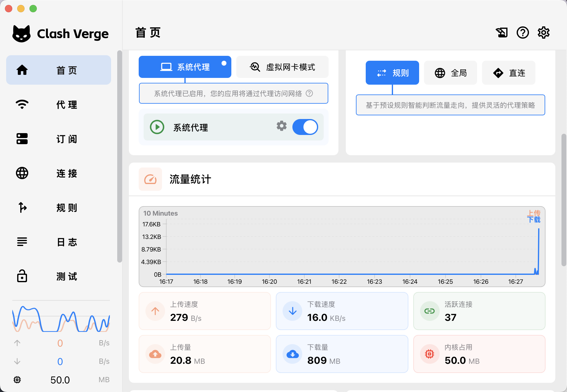
Task: Click the 系统代理 mode button
Action: click(185, 67)
